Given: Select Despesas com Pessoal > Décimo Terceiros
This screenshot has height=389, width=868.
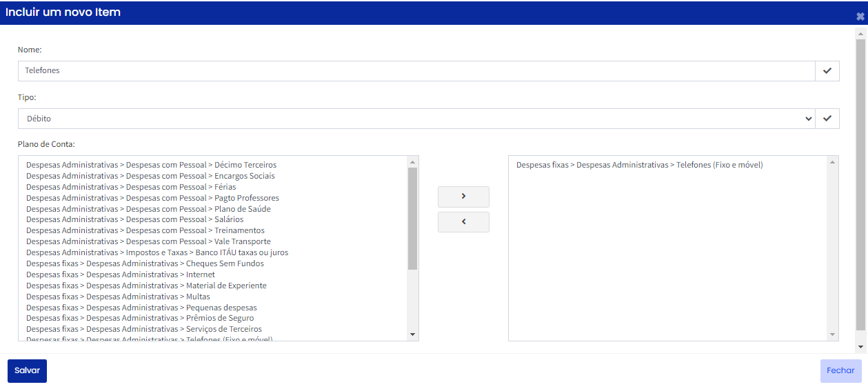Looking at the screenshot, I should [151, 165].
